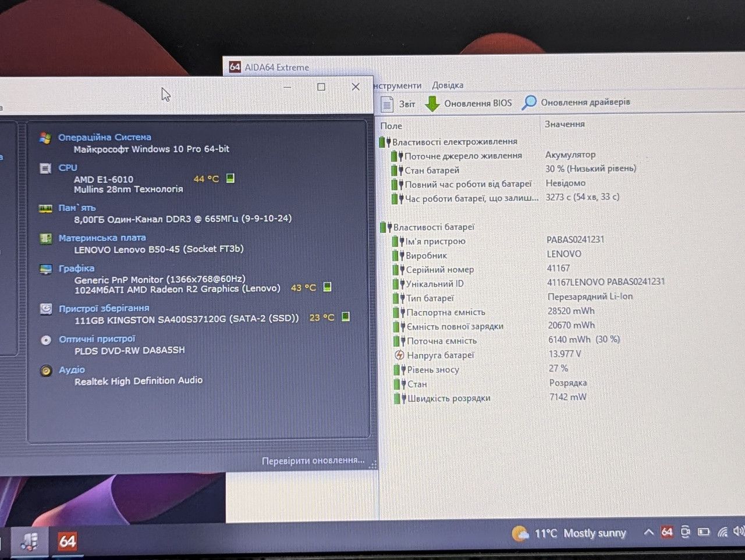Viewport: 745px width, 560px height.
Task: Click the AMD E1-6010 text in Speccy
Action: coord(104,179)
